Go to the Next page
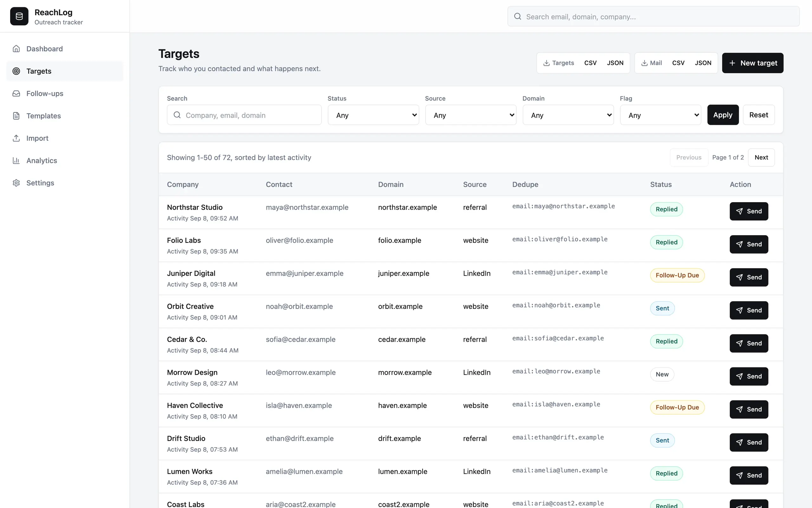The height and width of the screenshot is (508, 812). (x=761, y=157)
